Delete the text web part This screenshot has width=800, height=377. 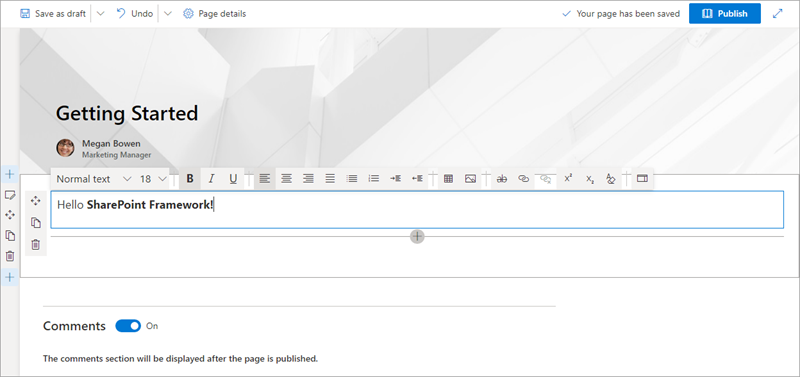35,245
